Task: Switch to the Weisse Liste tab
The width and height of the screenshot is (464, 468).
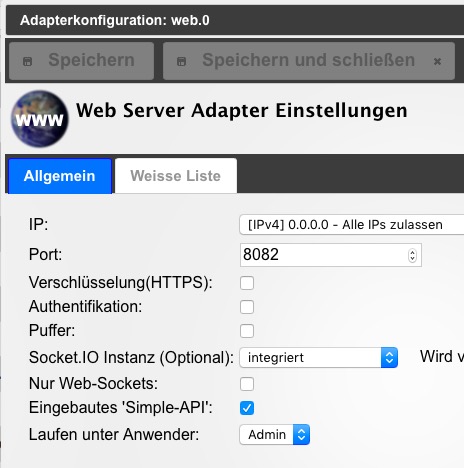Action: pos(176,176)
